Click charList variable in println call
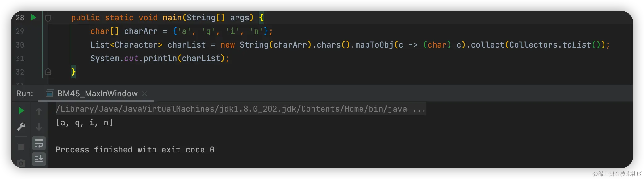 coord(201,58)
